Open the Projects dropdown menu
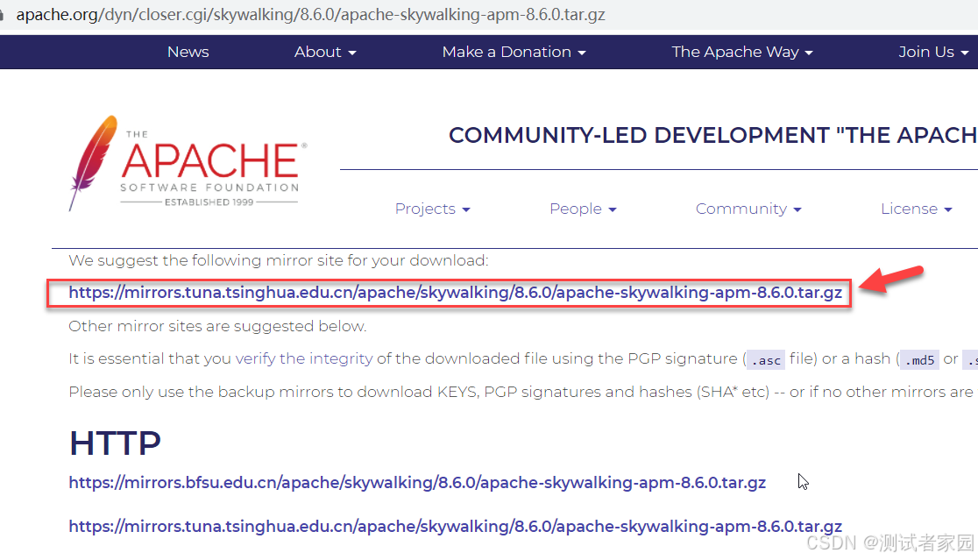The height and width of the screenshot is (560, 978). [432, 209]
